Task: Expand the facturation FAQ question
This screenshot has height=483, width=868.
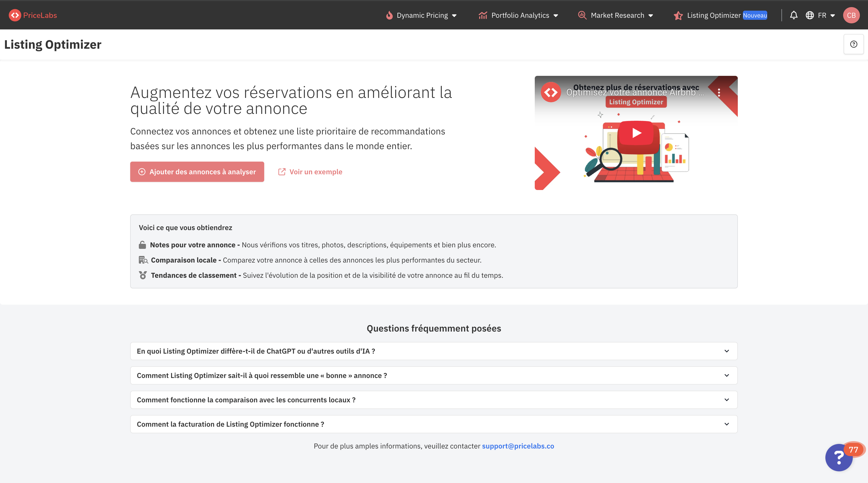Action: click(434, 424)
